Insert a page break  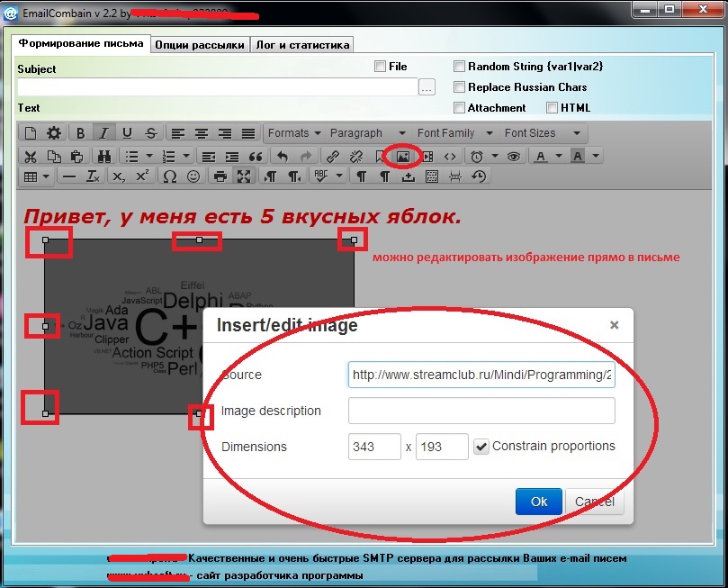click(x=455, y=176)
